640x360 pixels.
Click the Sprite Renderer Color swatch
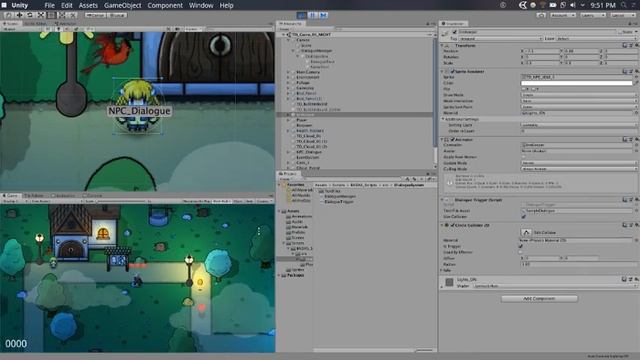click(577, 83)
